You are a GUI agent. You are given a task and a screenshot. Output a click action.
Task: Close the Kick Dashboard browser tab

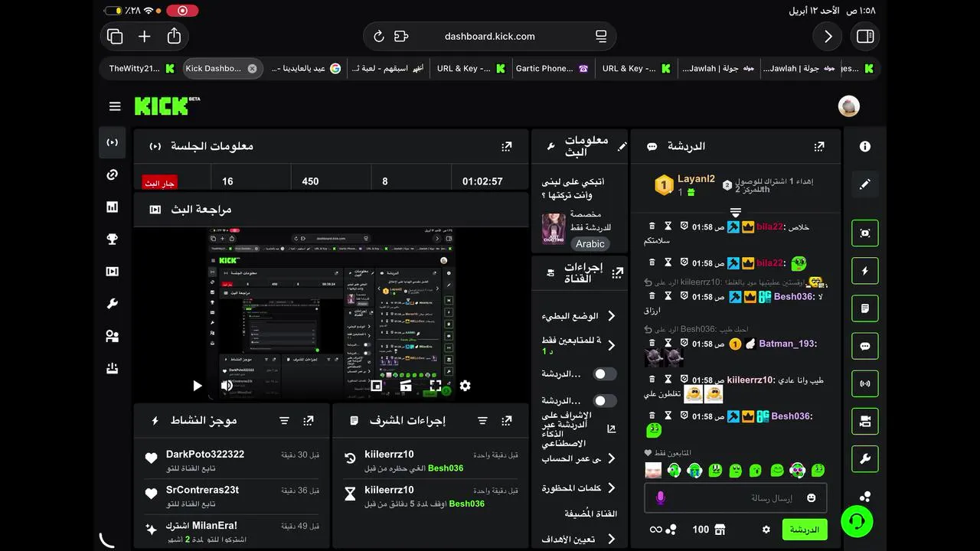coord(252,68)
